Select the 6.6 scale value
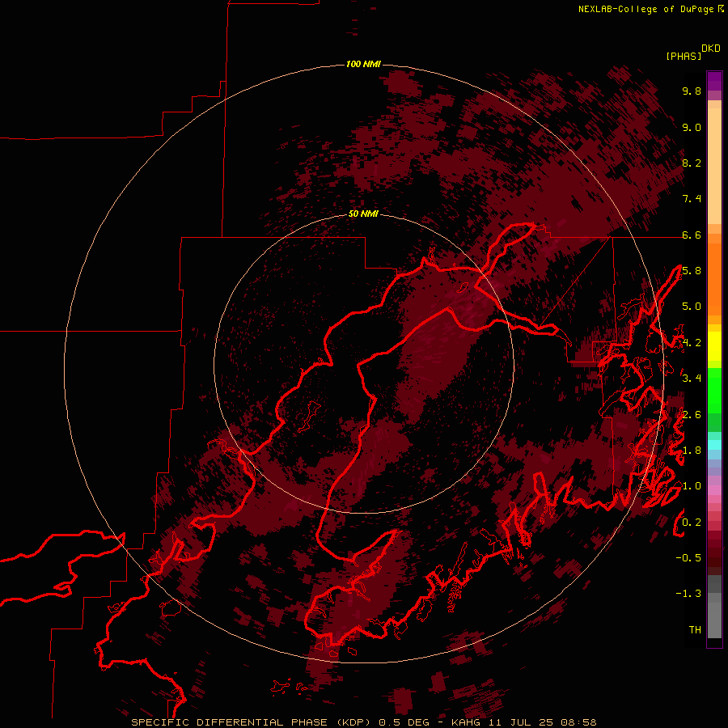The image size is (728, 728). (692, 235)
